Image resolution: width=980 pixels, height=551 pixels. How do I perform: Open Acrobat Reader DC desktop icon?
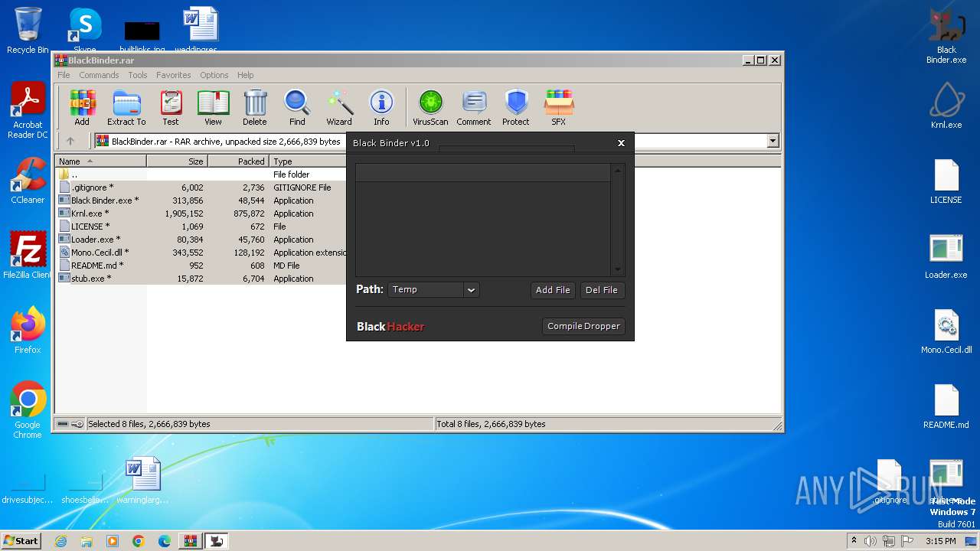click(x=28, y=111)
